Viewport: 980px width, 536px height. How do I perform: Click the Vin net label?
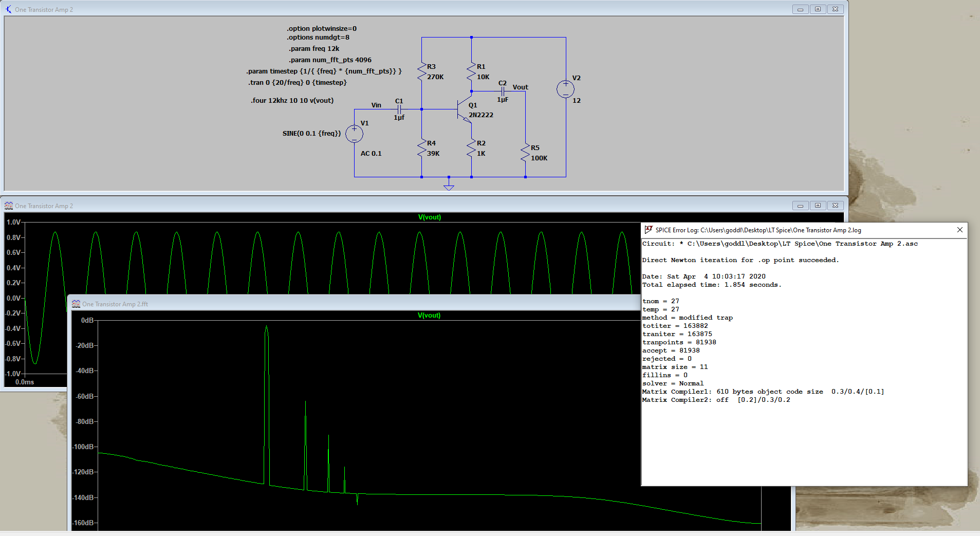point(376,105)
